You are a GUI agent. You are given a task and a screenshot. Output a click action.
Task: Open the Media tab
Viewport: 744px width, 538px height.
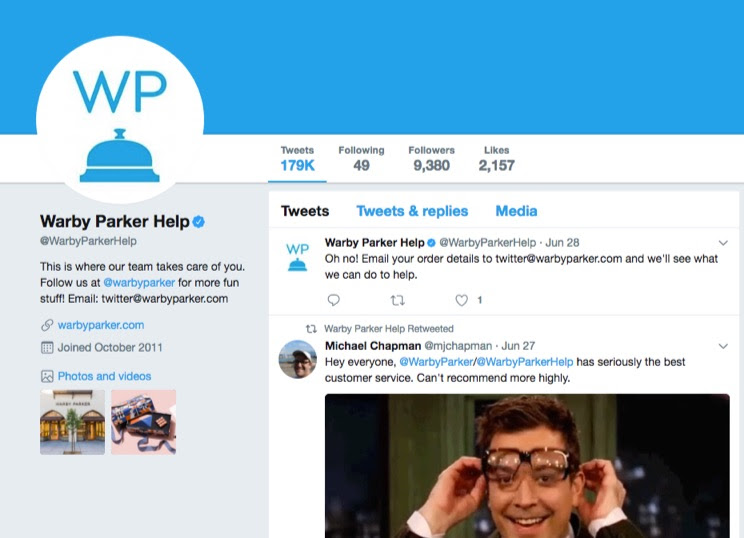(516, 211)
